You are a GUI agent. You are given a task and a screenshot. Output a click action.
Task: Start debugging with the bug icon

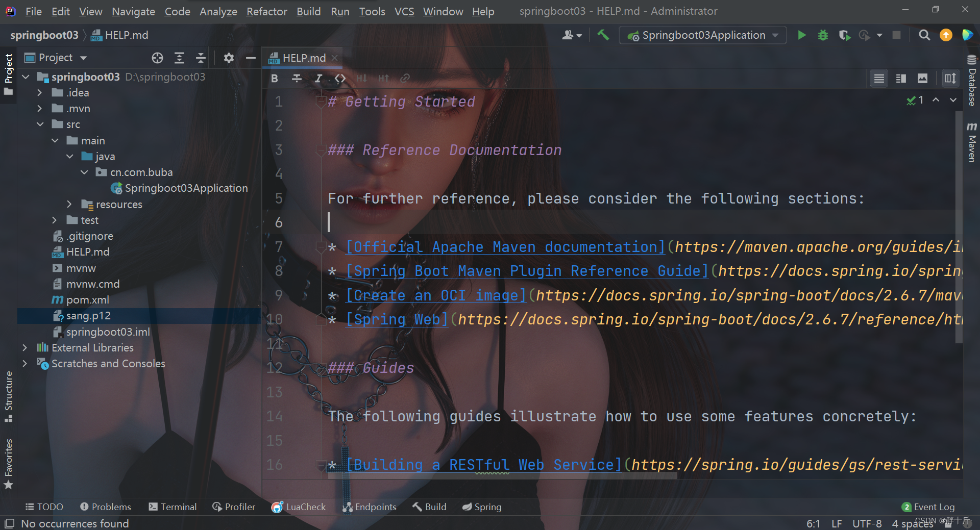pos(823,35)
